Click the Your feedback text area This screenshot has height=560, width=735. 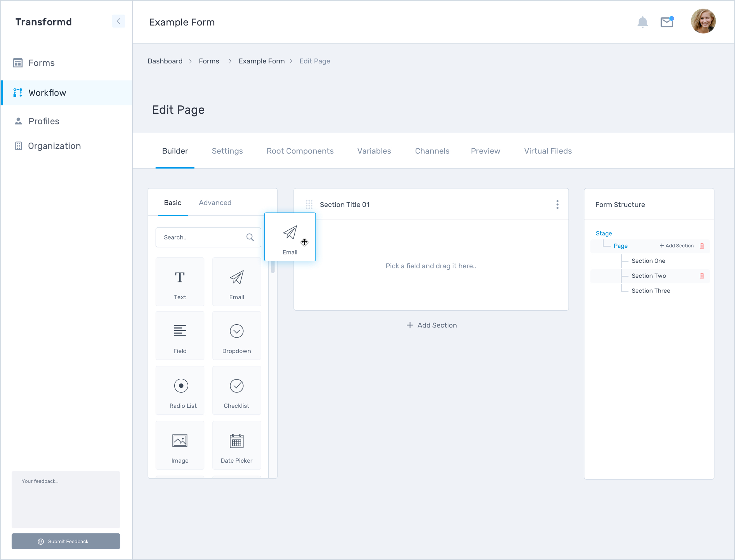[66, 499]
